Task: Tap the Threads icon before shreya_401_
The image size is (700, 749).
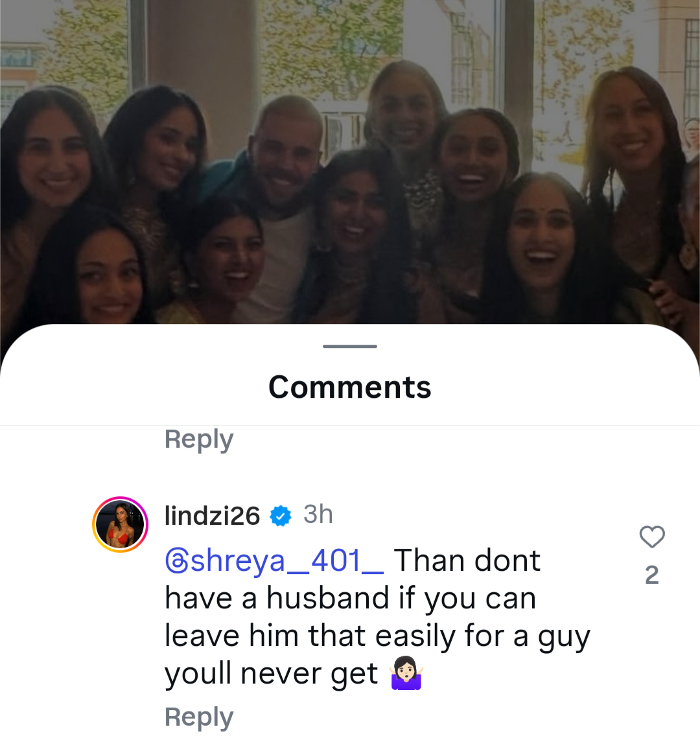Action: 177,561
